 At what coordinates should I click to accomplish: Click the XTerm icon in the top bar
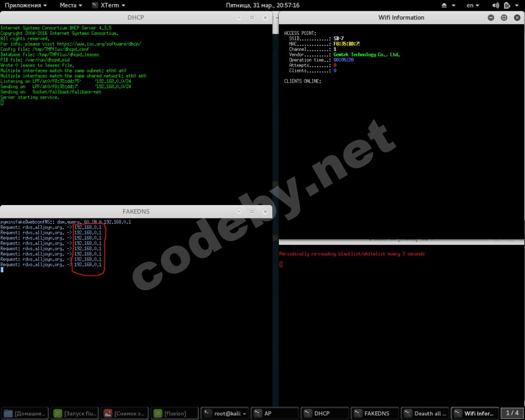coord(95,5)
